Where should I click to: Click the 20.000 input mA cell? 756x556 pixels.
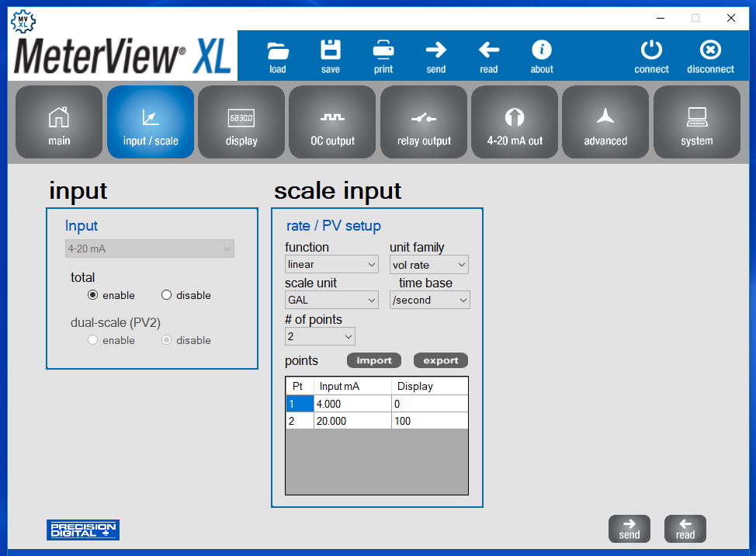click(353, 421)
